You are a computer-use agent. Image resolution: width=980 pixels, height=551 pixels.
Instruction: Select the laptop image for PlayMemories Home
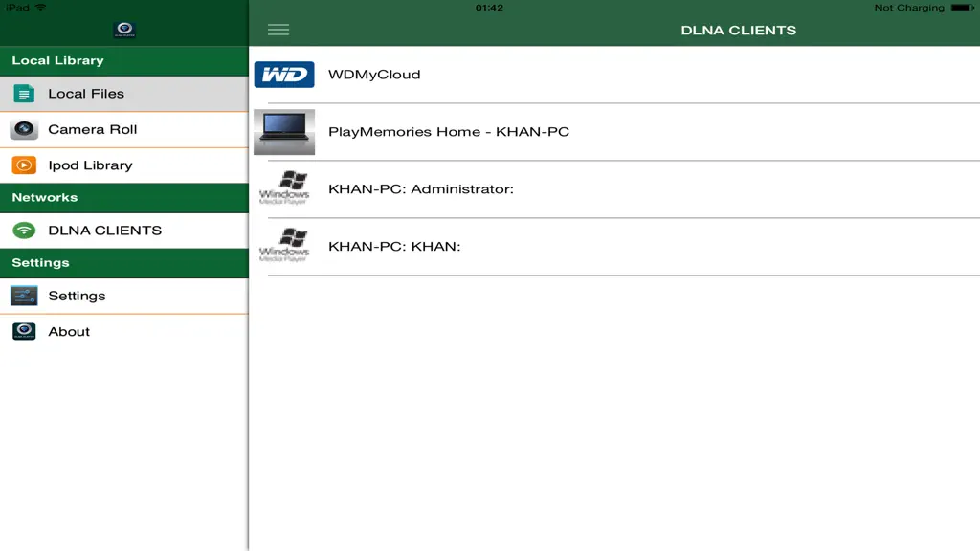(284, 132)
